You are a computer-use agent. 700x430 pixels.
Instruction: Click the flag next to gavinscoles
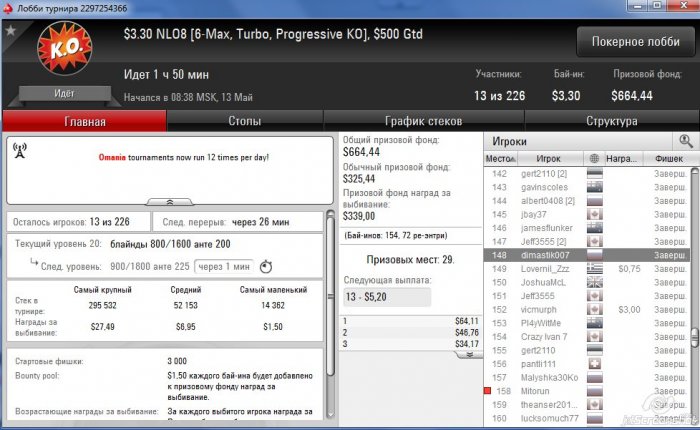pyautogui.click(x=594, y=187)
